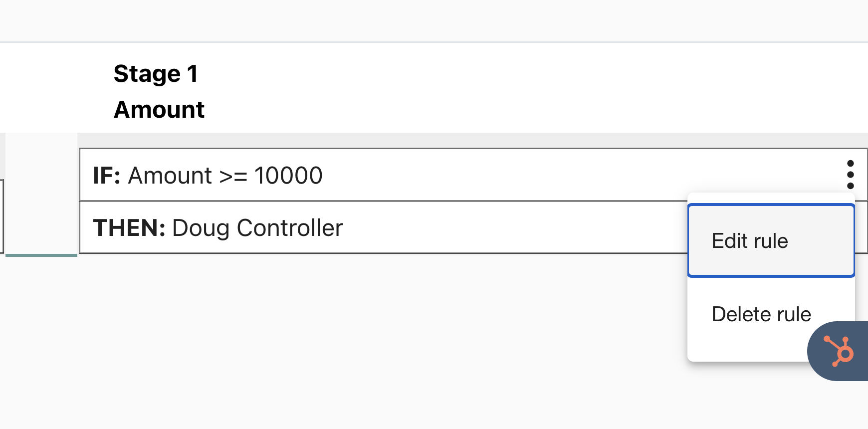
Task: Open the HubSpot chat widget
Action: (x=838, y=351)
